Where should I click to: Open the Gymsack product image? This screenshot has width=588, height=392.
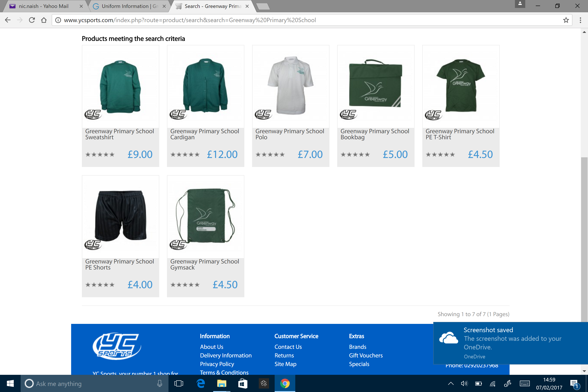205,216
